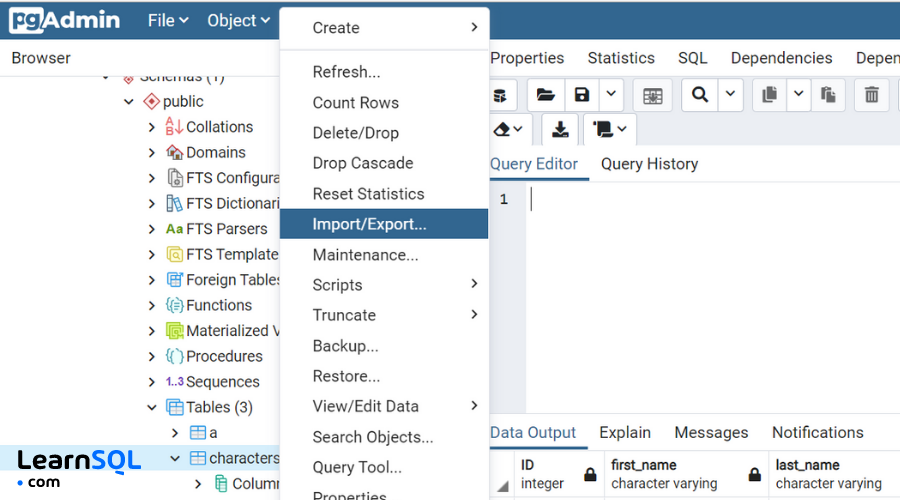Choose Restore... menu entry

pyautogui.click(x=384, y=376)
